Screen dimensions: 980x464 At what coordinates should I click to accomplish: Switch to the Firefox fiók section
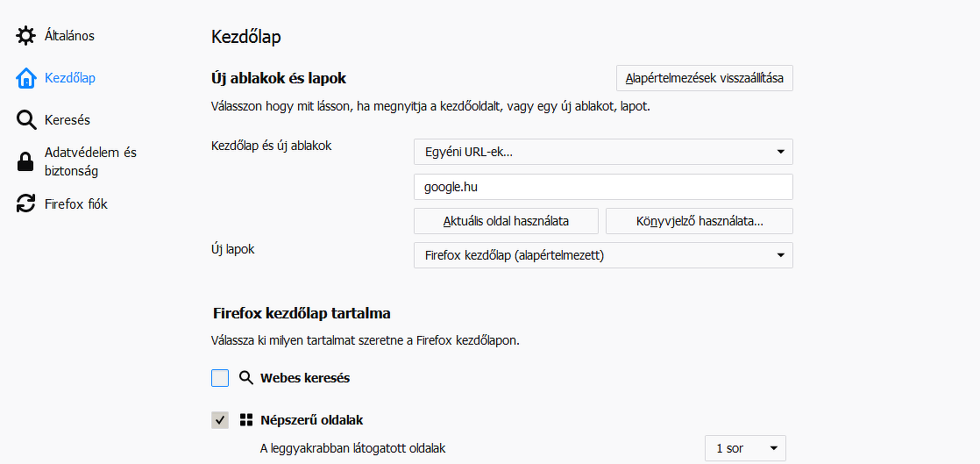pos(76,204)
